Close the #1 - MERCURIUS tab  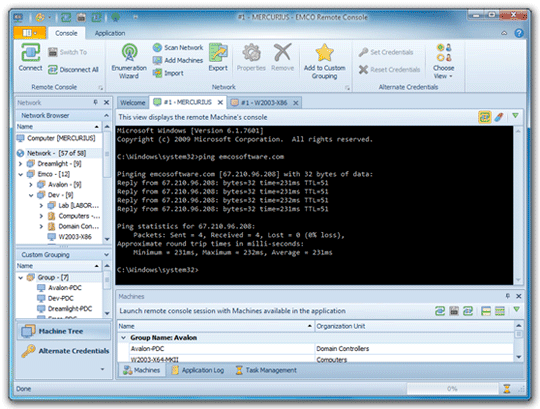(x=220, y=102)
